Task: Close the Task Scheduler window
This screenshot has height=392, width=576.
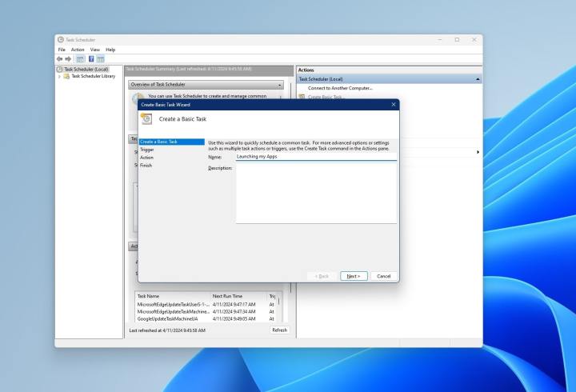Action: 474,40
